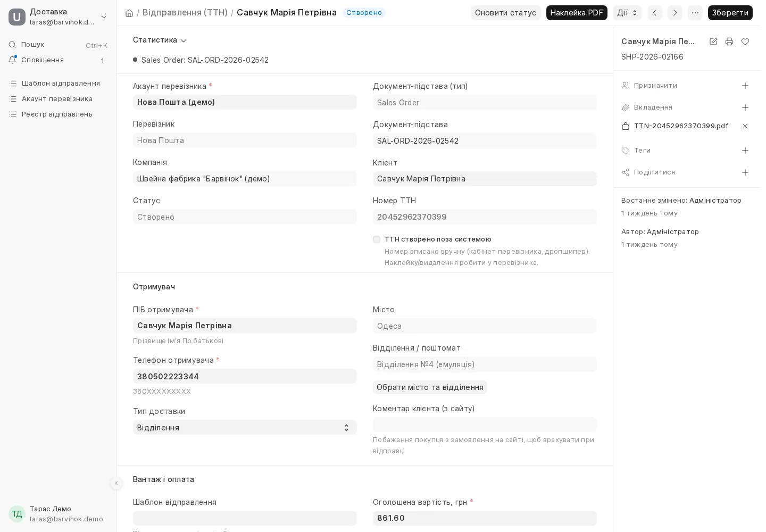The image size is (766, 532).
Task: Add attachment with plus next to Вкладення
Action: point(745,107)
